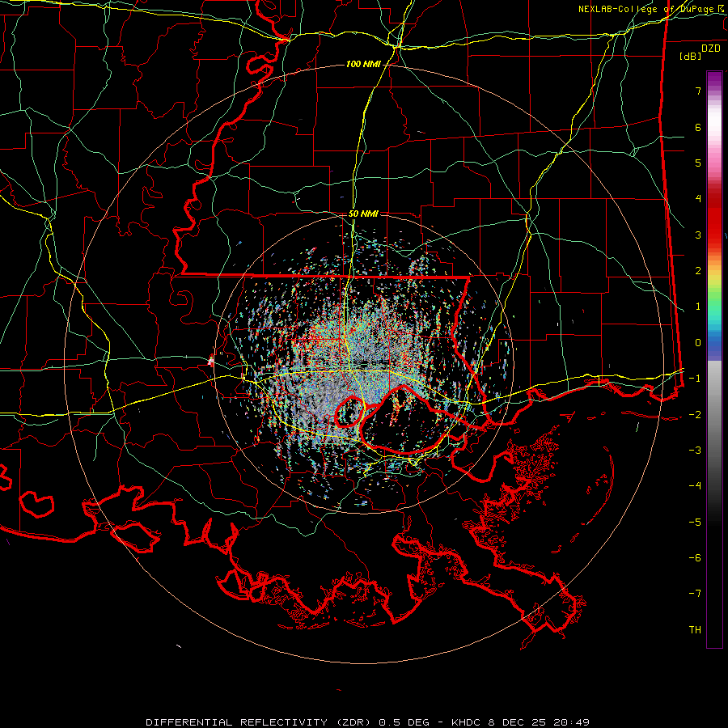Click the -4 dB tick on the color scale
Viewport: 728px width, 728px height.
695,485
